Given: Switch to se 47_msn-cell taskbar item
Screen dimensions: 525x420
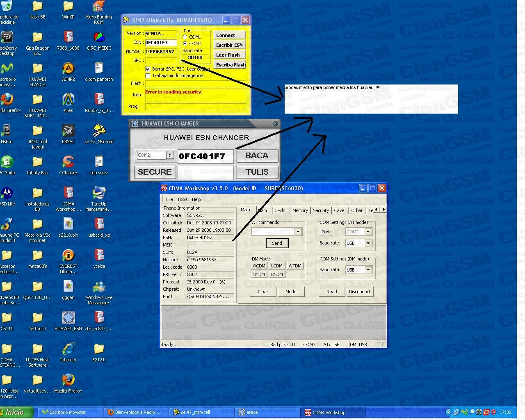Looking at the screenshot, I should [202, 412].
